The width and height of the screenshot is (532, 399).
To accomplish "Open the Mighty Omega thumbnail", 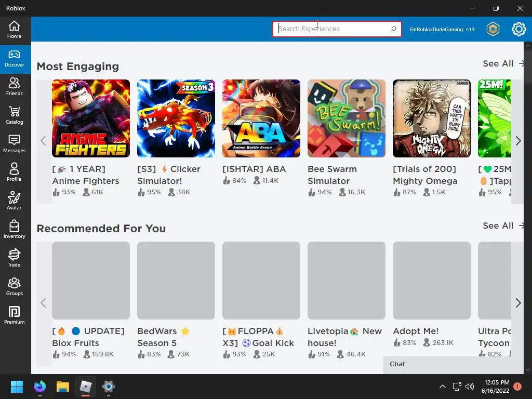I will (432, 118).
